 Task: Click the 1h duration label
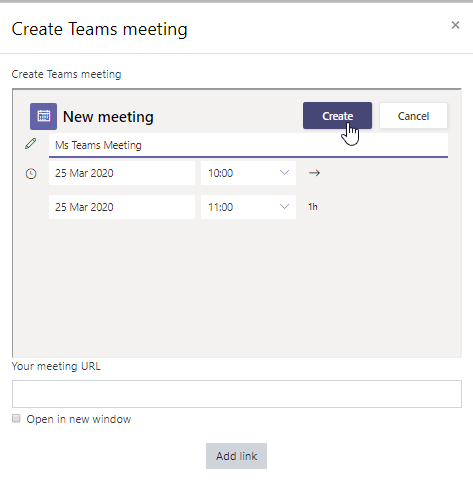[313, 207]
